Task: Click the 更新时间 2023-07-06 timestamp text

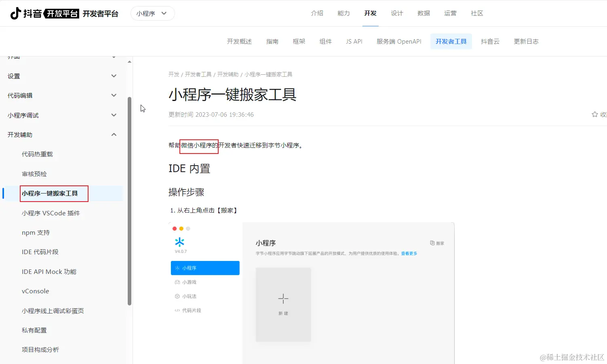Action: pos(211,115)
